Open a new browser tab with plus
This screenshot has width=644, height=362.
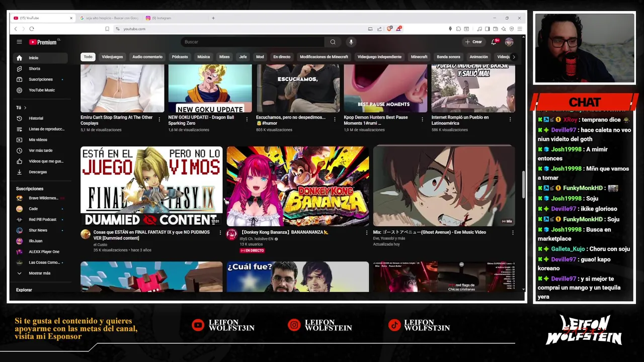click(213, 18)
